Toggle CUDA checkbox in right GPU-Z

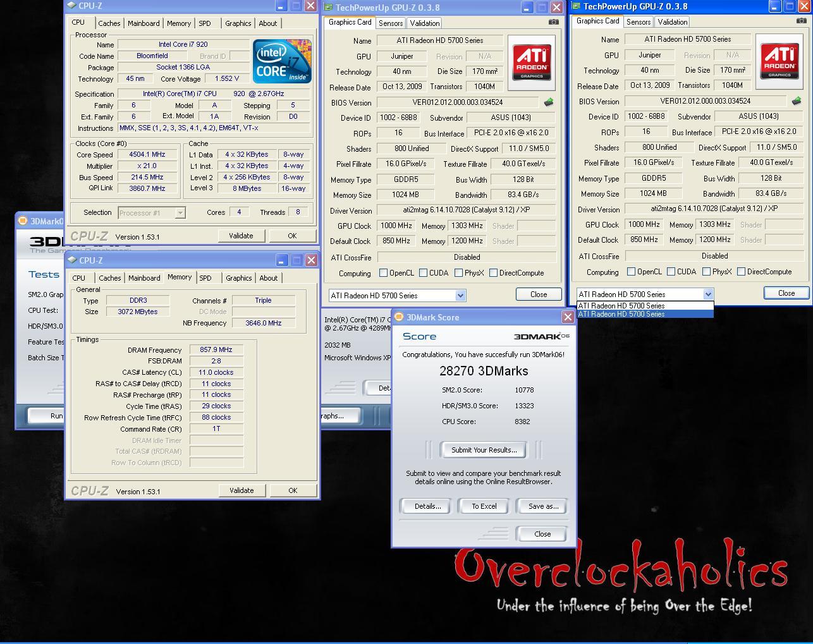(671, 272)
